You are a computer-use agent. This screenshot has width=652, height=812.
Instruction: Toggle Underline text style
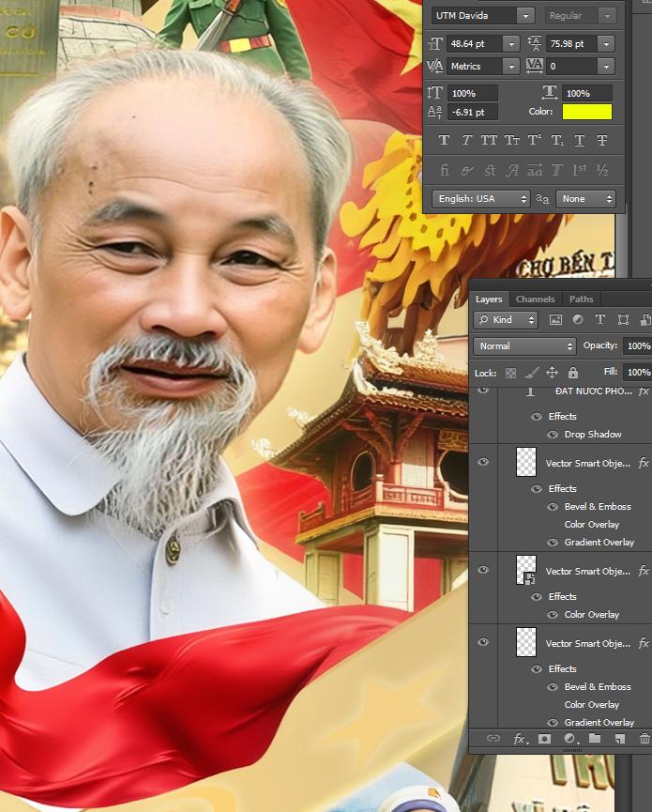click(x=580, y=141)
